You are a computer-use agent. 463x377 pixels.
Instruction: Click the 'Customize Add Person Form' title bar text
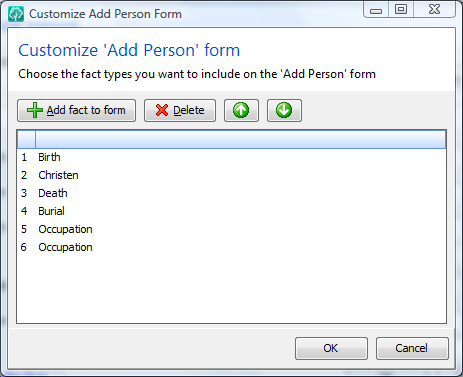[x=105, y=14]
